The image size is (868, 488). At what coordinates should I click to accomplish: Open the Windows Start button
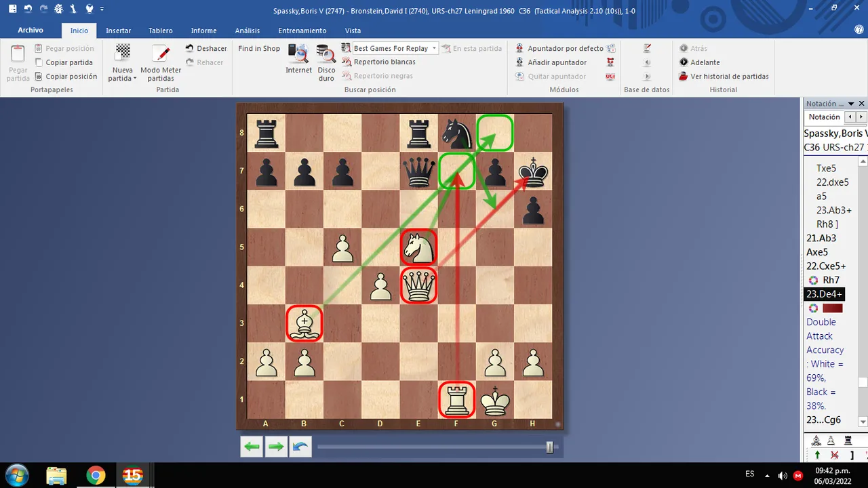coord(16,475)
